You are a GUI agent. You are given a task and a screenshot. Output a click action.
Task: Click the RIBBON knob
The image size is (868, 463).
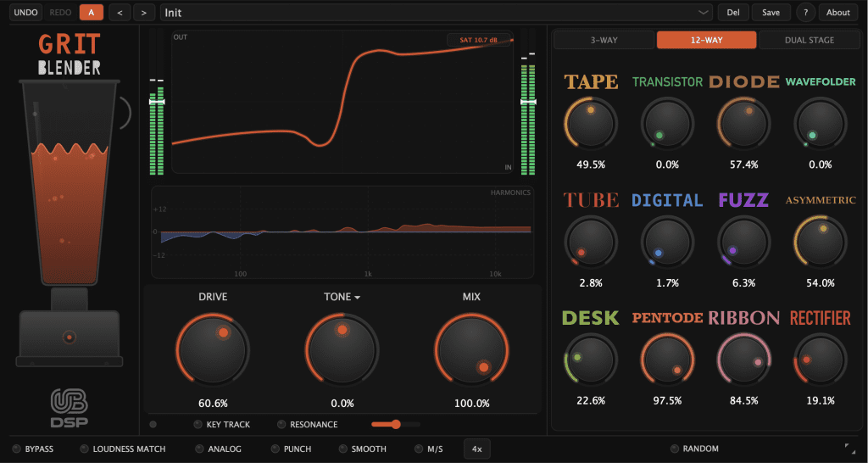pyautogui.click(x=744, y=360)
